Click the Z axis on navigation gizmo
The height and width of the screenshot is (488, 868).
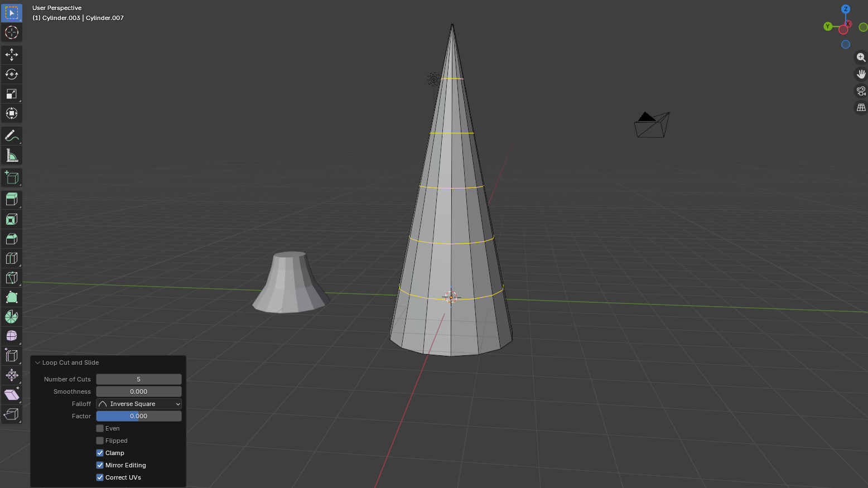[x=846, y=9]
